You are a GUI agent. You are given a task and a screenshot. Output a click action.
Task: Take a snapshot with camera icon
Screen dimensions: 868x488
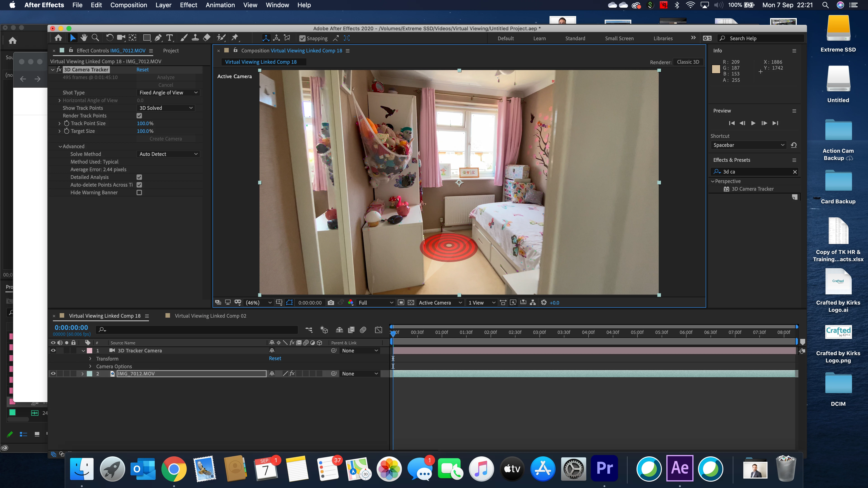(x=331, y=303)
